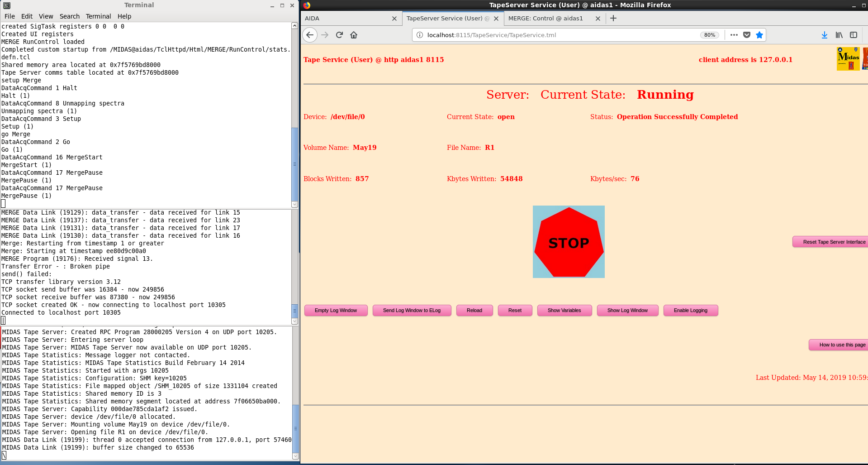The height and width of the screenshot is (465, 868).
Task: Click the File Name value R1
Action: click(x=489, y=148)
